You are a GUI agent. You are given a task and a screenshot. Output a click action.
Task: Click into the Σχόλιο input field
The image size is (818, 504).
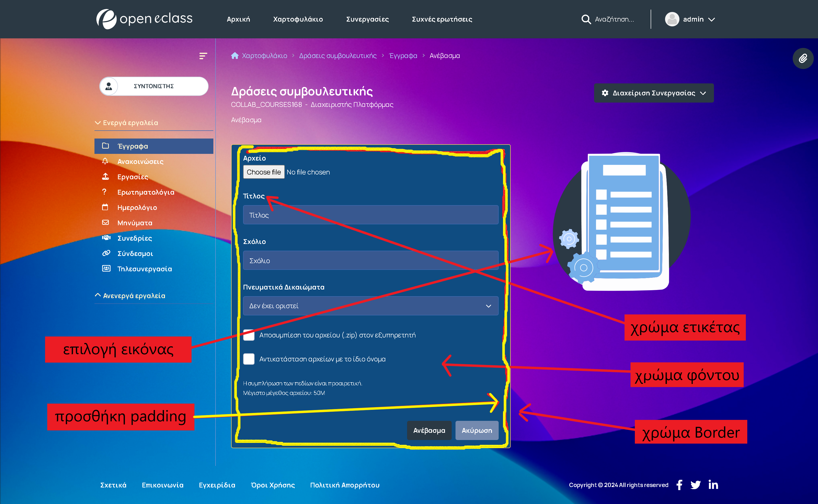coord(370,260)
